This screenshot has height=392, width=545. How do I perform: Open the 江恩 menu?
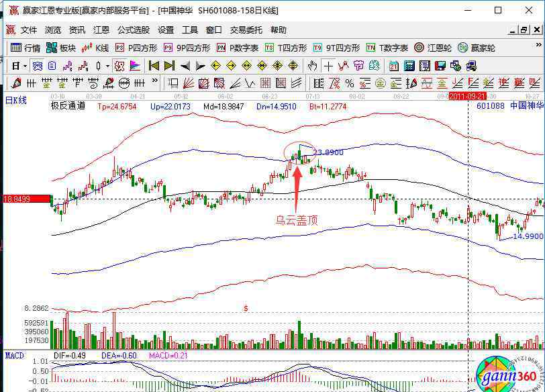101,30
